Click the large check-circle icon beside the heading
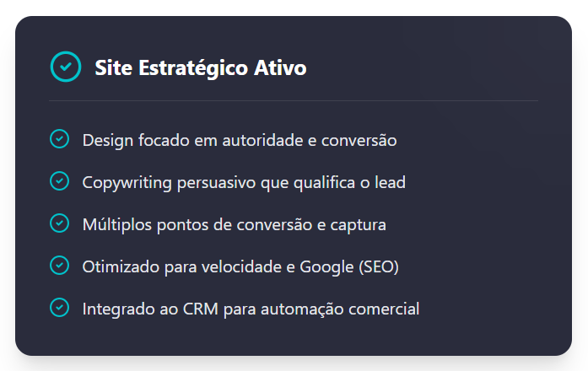Viewport: 588px width, 371px height. click(66, 67)
